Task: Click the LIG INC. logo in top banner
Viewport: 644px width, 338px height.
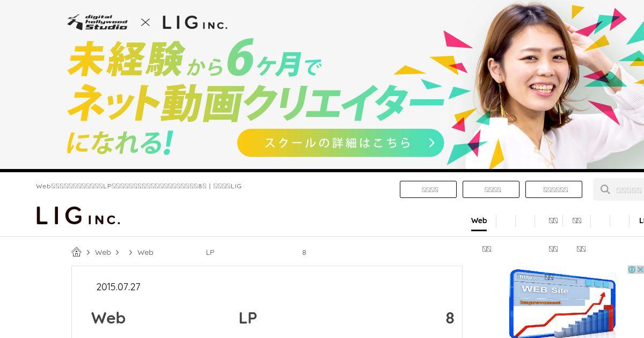Action: coord(195,23)
